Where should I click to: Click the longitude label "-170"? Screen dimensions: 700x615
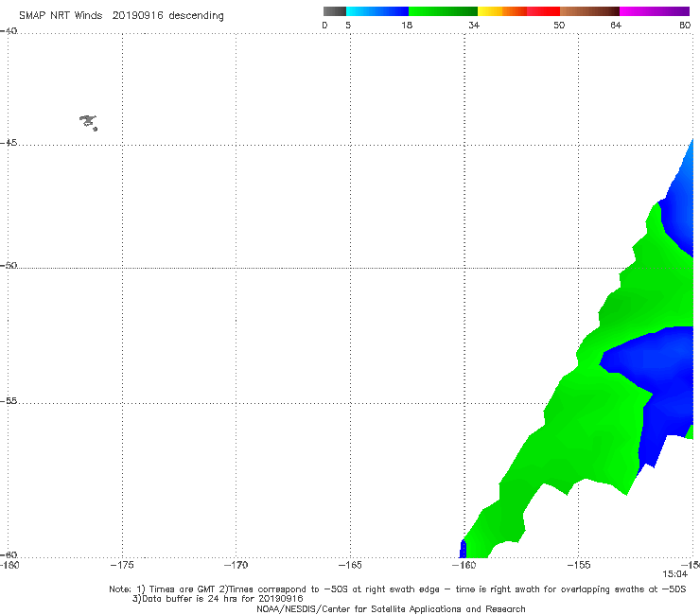click(x=236, y=565)
